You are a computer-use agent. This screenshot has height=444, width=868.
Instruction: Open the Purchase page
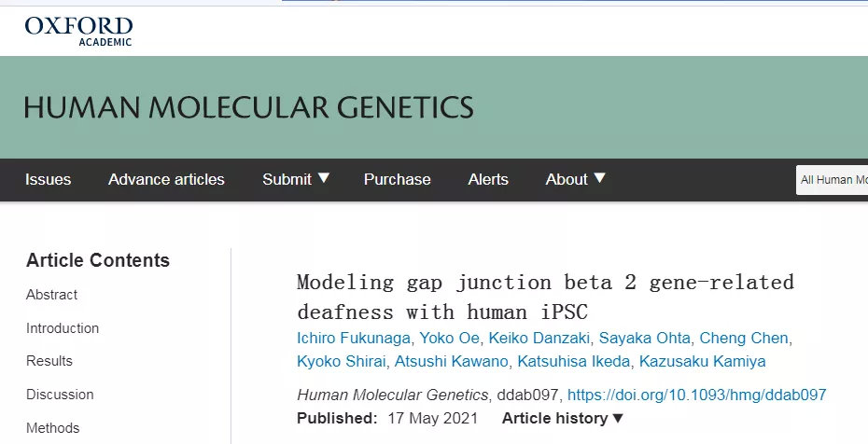click(x=397, y=179)
